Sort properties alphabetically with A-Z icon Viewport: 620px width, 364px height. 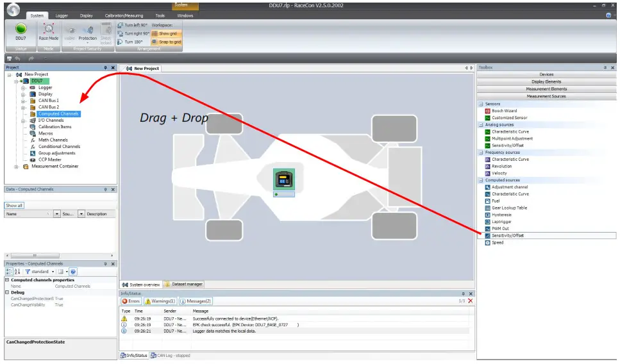[17, 272]
